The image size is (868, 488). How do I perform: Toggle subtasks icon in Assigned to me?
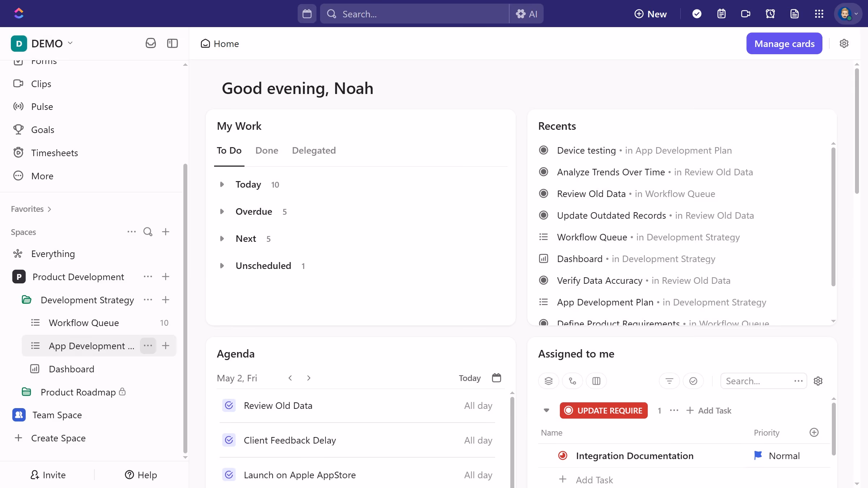[573, 381]
